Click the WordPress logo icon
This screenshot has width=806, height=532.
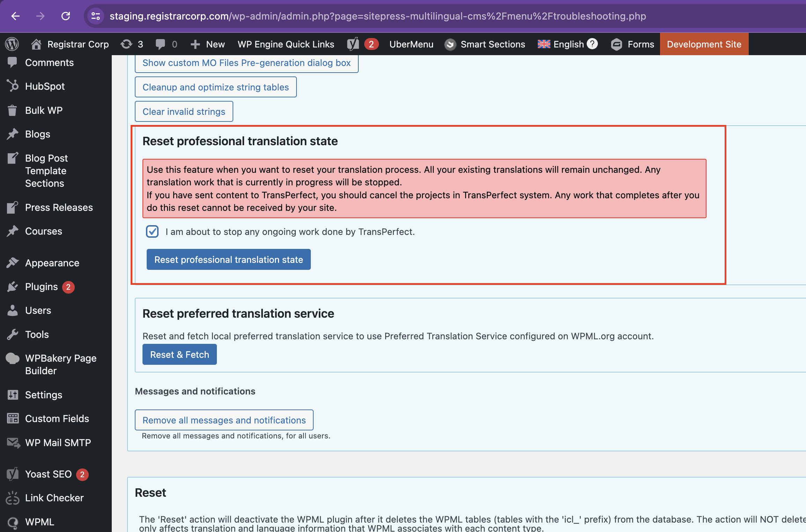point(12,44)
